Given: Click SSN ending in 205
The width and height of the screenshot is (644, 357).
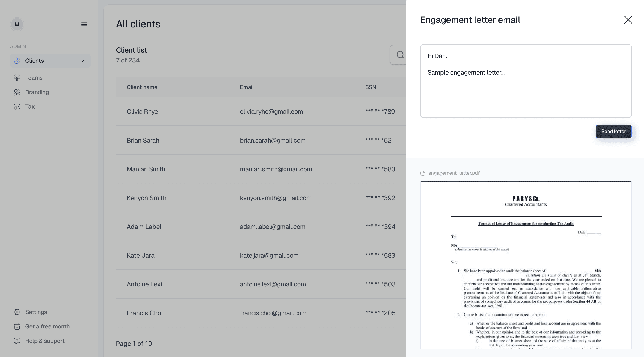Looking at the screenshot, I should coord(380,313).
